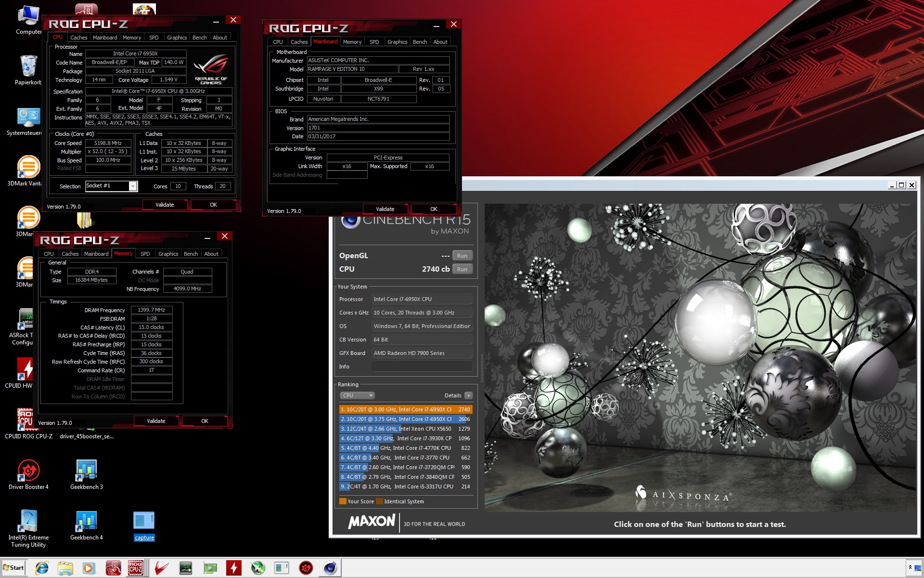Click the red lightning bolt taskbar icon
This screenshot has width=924, height=578.
(234, 568)
